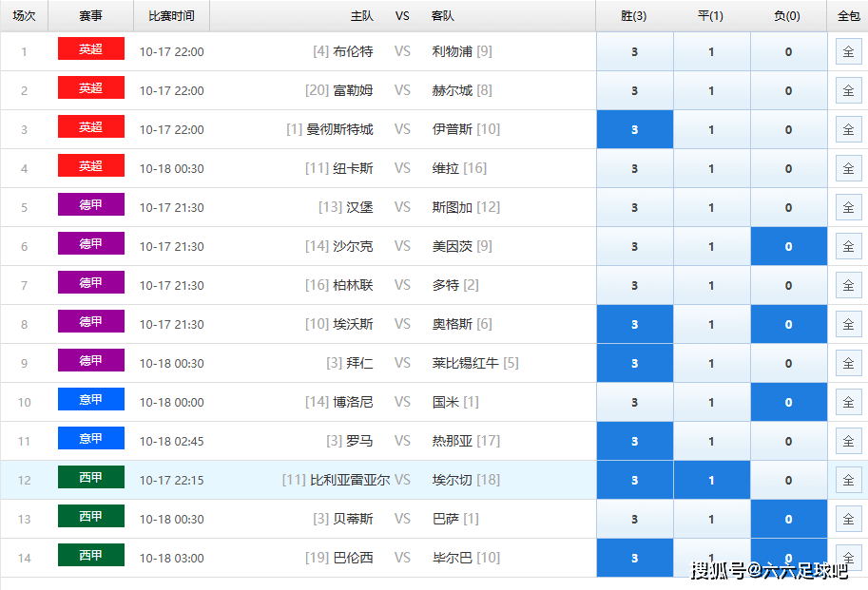
Task: Select loss (0) for 纽卡斯 vs 维拉
Action: pyautogui.click(x=788, y=169)
